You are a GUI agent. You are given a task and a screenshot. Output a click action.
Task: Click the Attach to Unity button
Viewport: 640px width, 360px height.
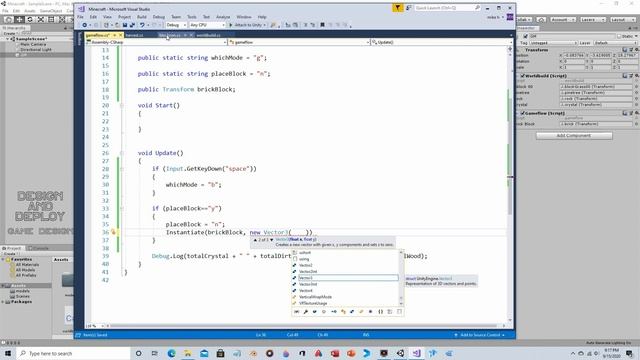pos(247,25)
